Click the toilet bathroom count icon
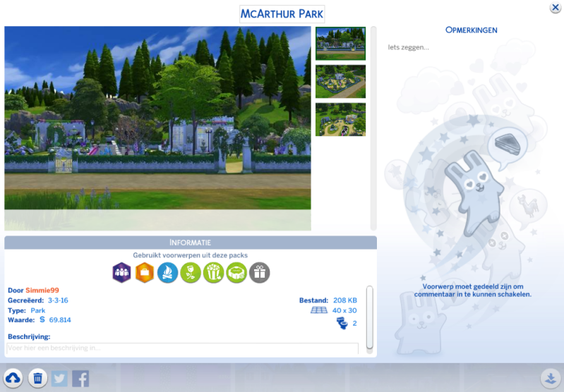Image resolution: width=564 pixels, height=392 pixels. coord(342,323)
